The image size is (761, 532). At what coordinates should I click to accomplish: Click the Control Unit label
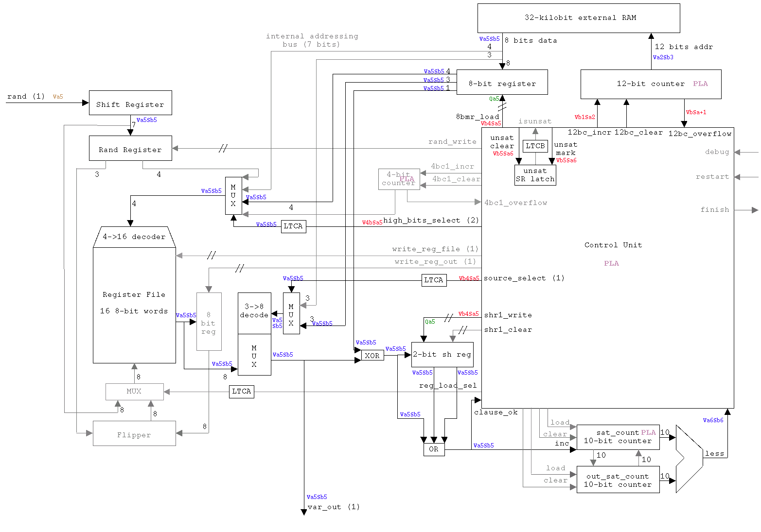[613, 245]
